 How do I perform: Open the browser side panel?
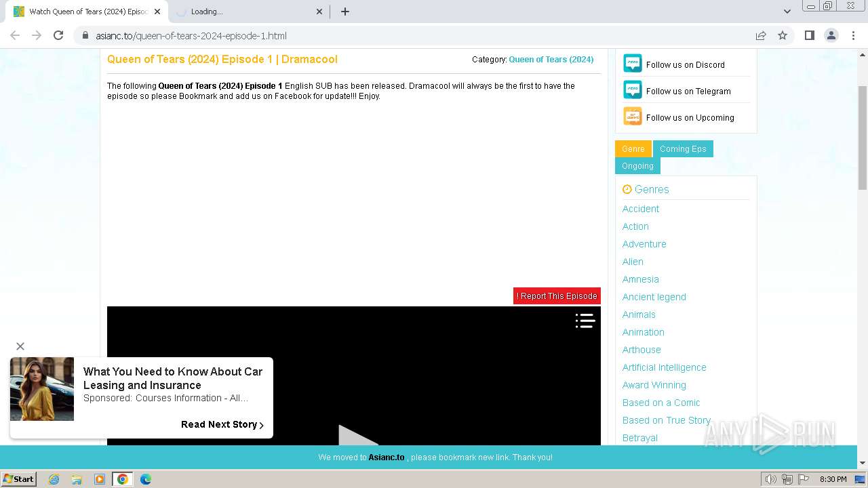pos(810,35)
